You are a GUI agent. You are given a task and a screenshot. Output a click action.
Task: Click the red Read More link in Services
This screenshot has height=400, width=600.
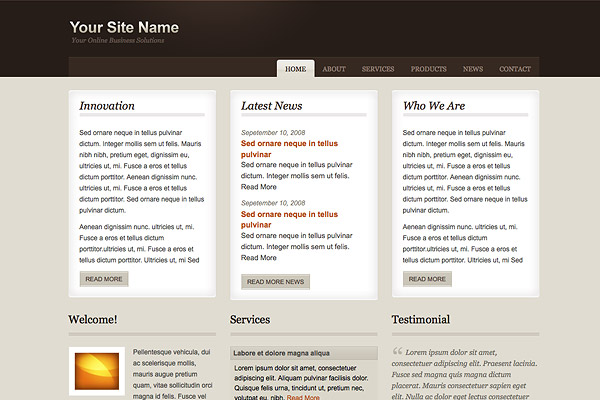(303, 397)
